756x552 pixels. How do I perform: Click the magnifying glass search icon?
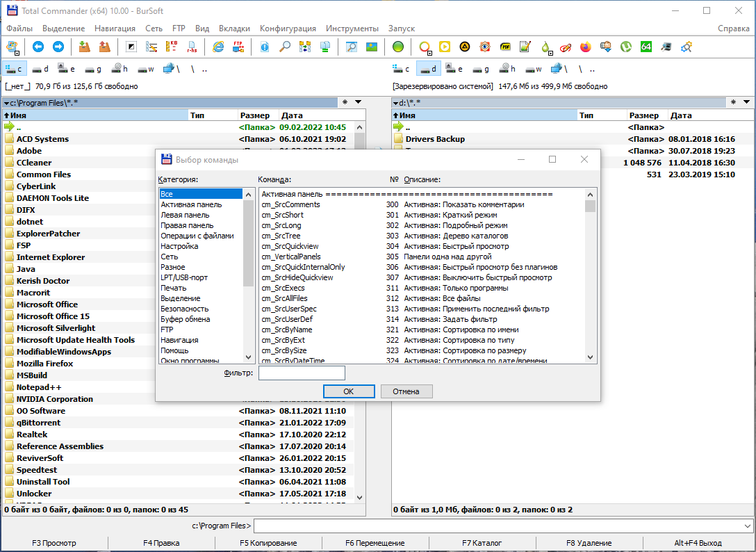point(285,47)
